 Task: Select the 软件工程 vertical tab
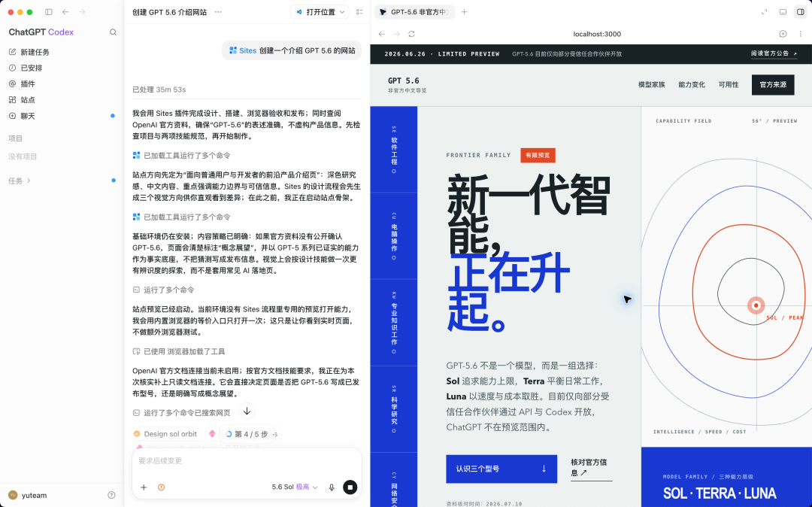click(x=394, y=150)
